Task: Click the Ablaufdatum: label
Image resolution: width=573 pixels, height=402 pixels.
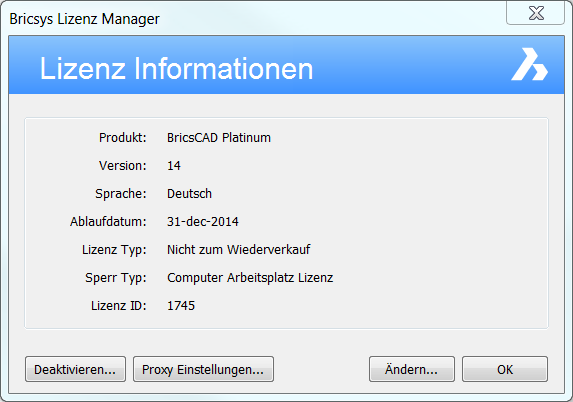Action: coord(108,222)
